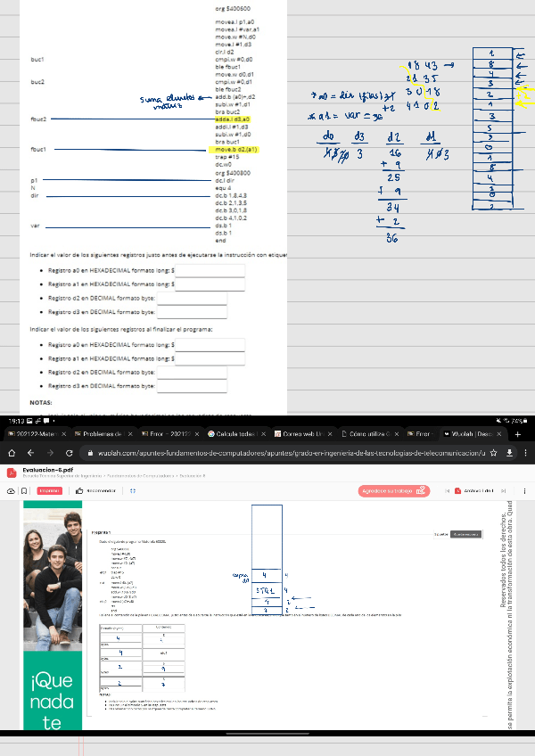Click the red PDF file icon
This screenshot has width=535, height=756.
[12, 472]
